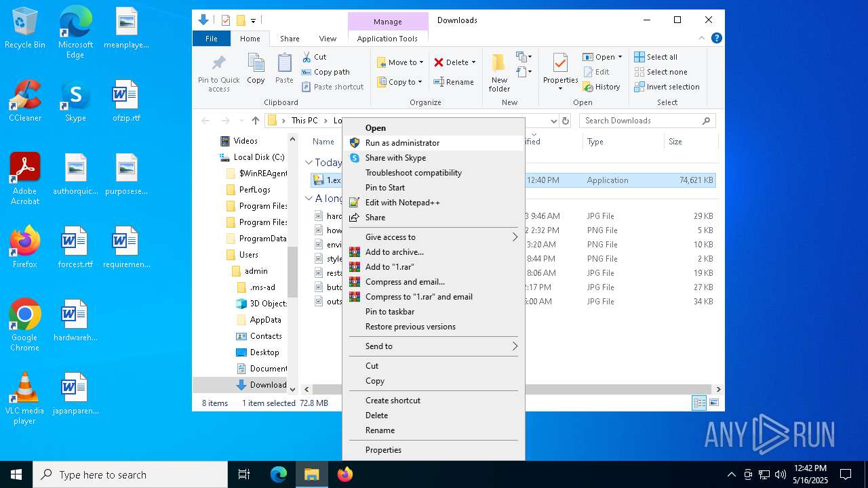The height and width of the screenshot is (488, 868).
Task: Open notification center on taskbar
Action: [846, 474]
